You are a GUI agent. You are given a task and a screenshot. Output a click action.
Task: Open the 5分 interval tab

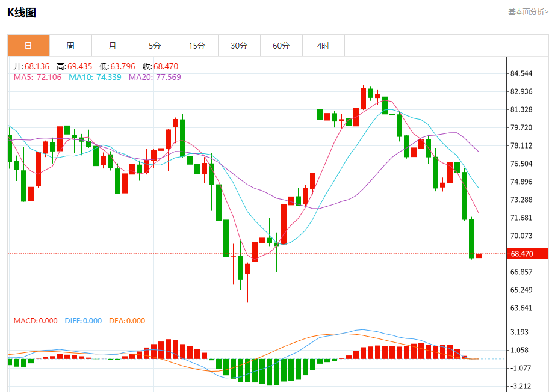(x=155, y=45)
